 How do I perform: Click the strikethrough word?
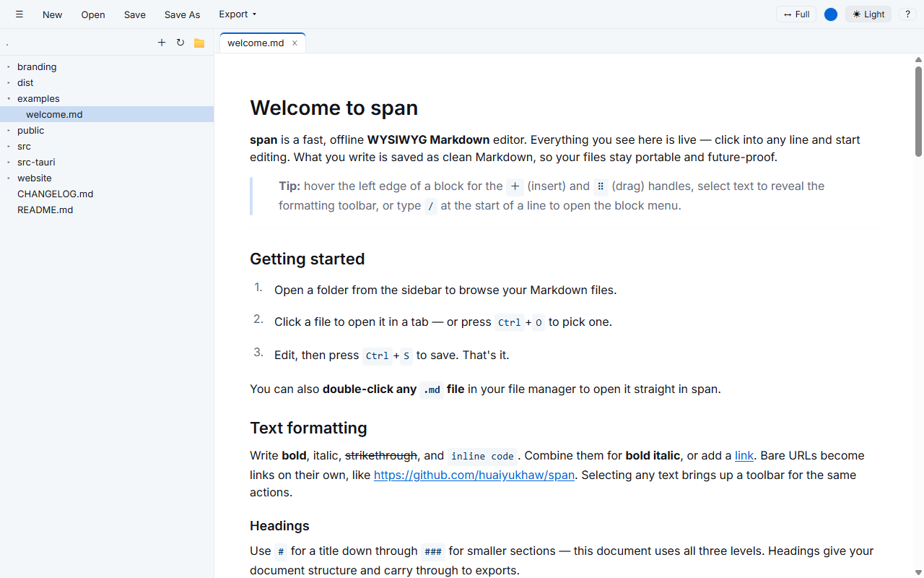[381, 455]
